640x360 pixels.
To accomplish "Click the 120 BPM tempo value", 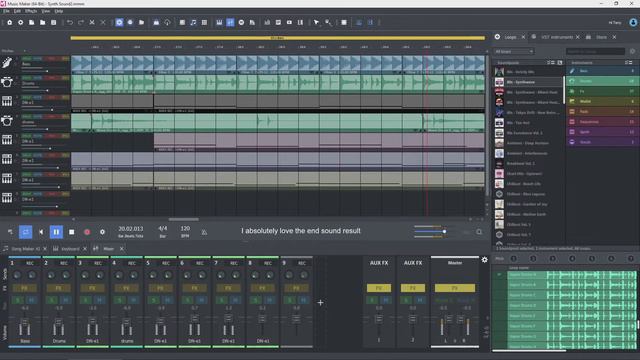I will tap(185, 229).
